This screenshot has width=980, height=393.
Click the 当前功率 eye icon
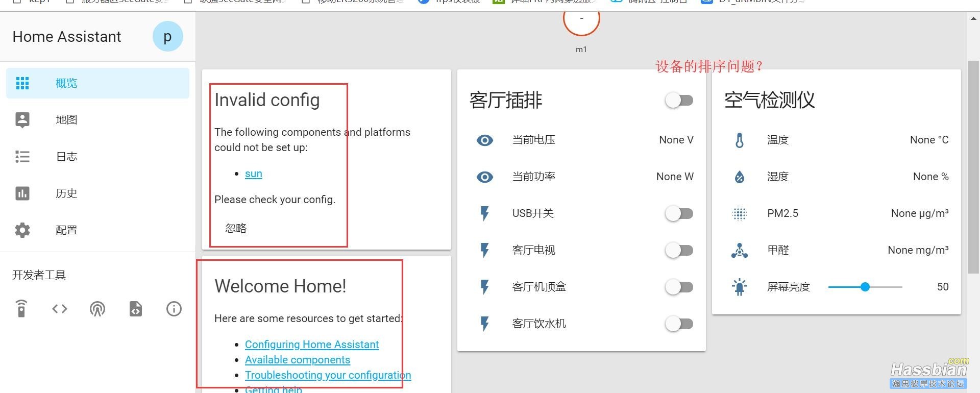click(485, 177)
